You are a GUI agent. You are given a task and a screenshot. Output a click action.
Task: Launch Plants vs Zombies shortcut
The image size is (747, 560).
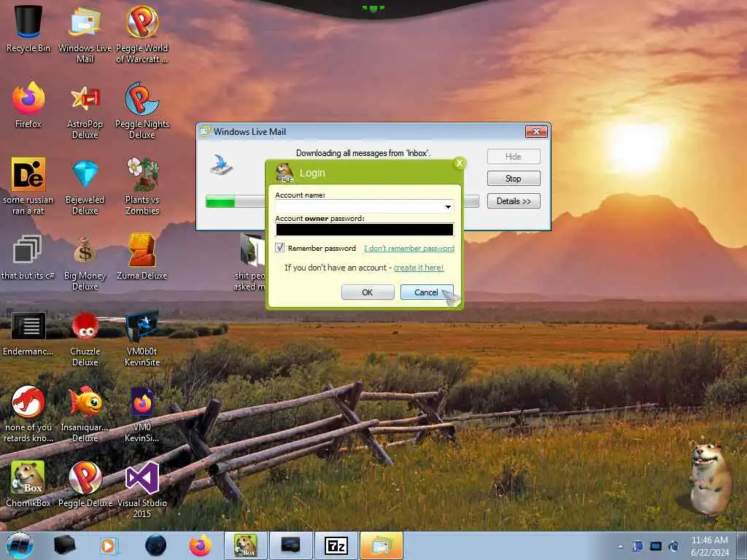tap(142, 186)
